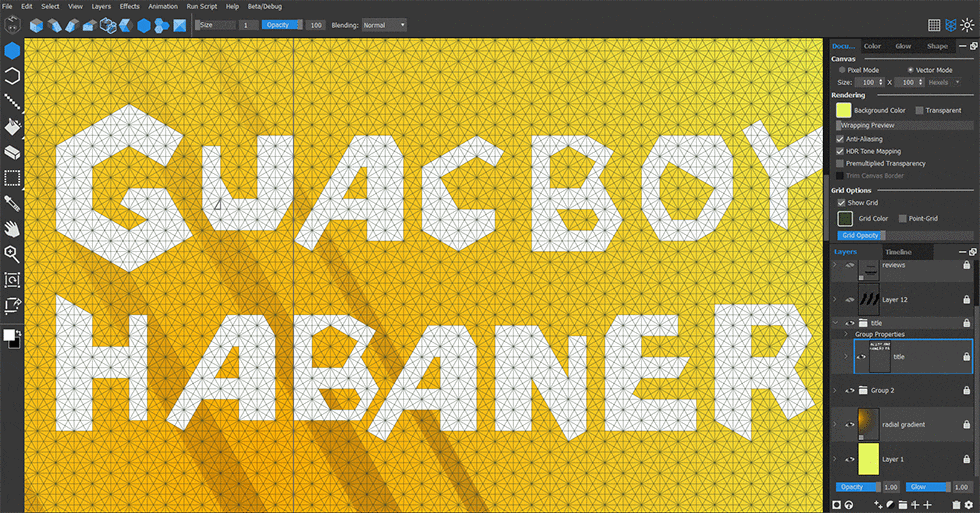Activate the Zoom magnifier tool

pyautogui.click(x=12, y=254)
